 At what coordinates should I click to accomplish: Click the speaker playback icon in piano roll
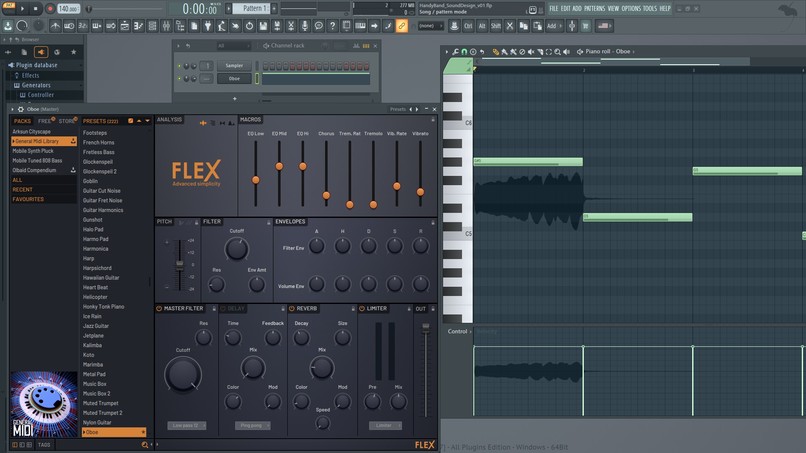pos(566,52)
